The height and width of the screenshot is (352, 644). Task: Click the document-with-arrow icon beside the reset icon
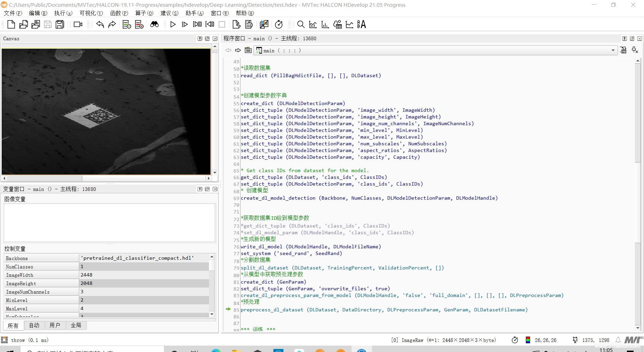249,24
